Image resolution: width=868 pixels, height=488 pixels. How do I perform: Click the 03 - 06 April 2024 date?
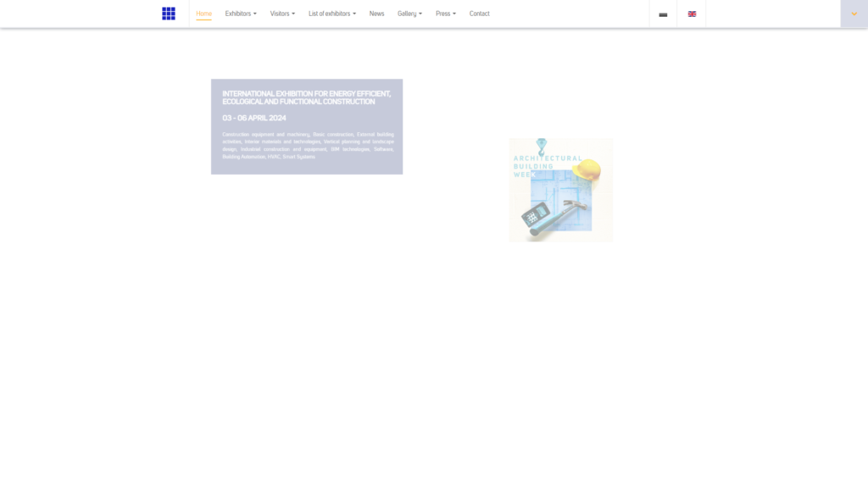(254, 118)
